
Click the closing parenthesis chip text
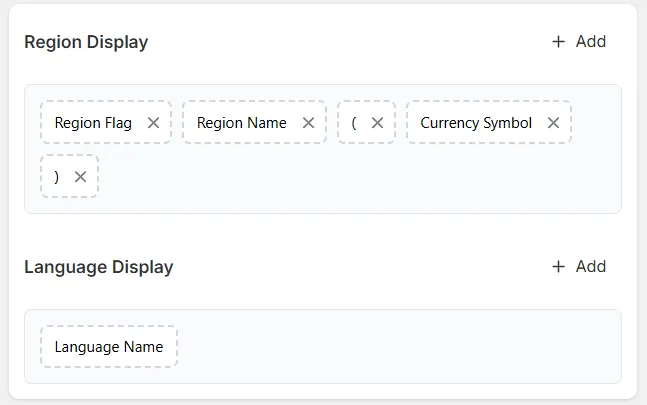[x=57, y=177]
